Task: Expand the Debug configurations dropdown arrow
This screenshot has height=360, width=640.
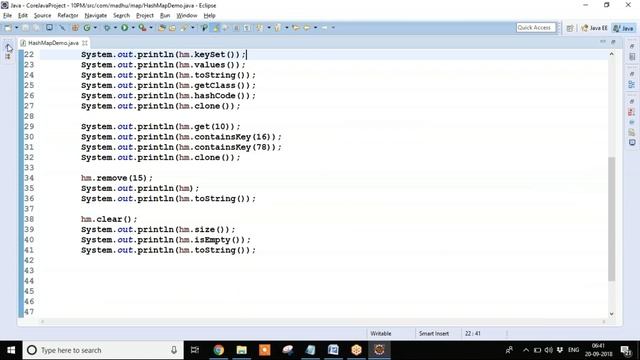Action: pyautogui.click(x=115, y=28)
